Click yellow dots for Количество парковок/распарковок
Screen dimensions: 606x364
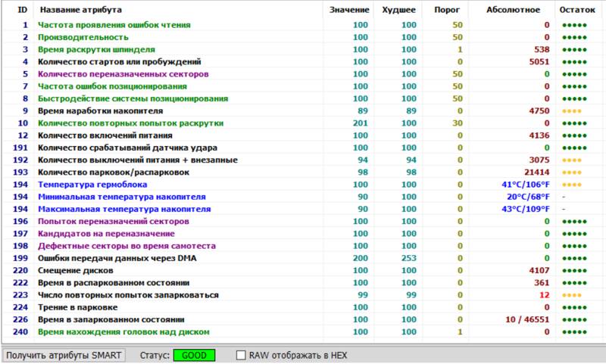[572, 173]
